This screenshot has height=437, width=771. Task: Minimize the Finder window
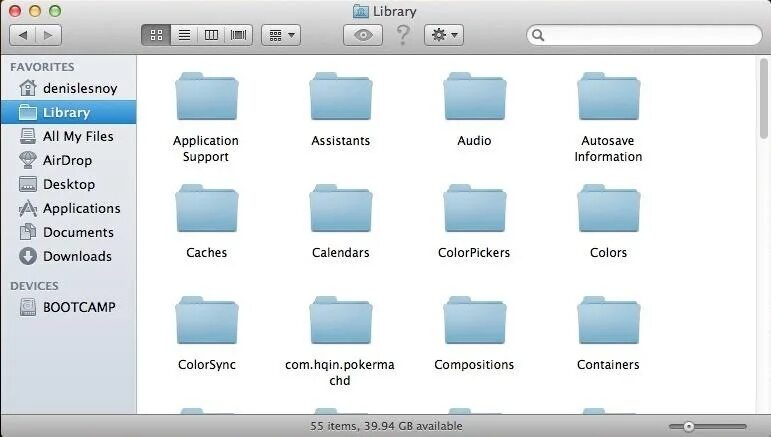pos(35,11)
